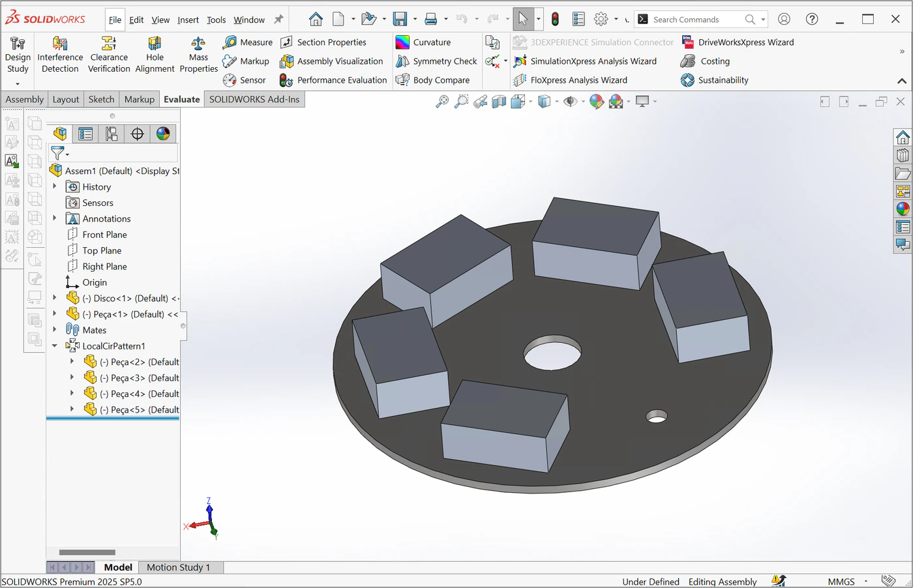Open Clearance Verification
913x588 pixels.
coord(109,55)
